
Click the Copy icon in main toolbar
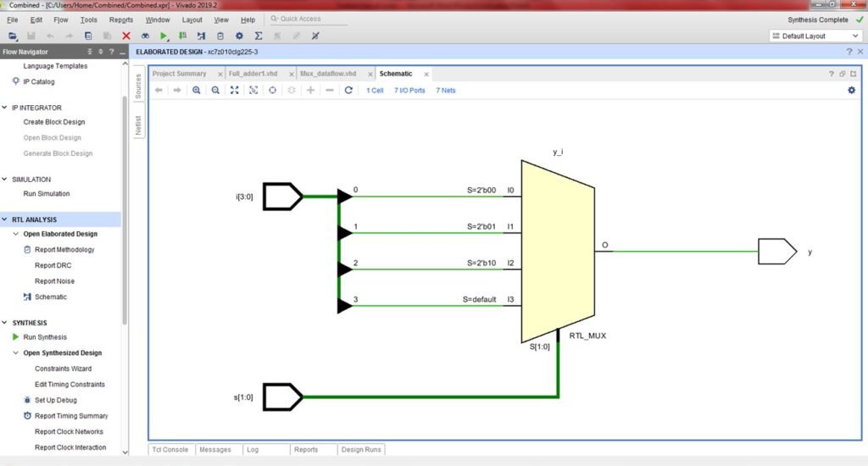click(x=88, y=36)
